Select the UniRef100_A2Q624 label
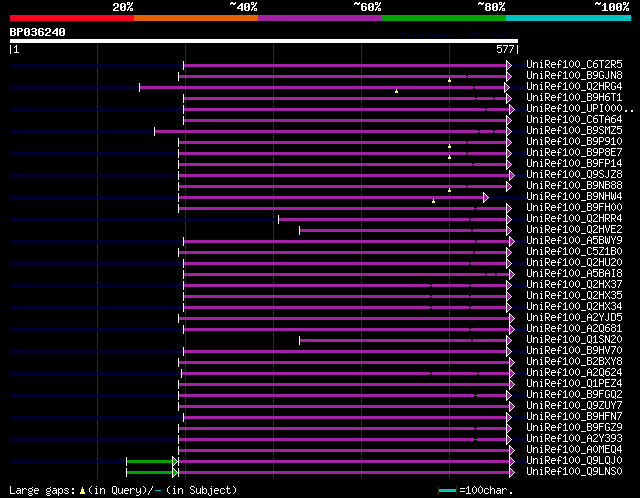 tap(574, 373)
